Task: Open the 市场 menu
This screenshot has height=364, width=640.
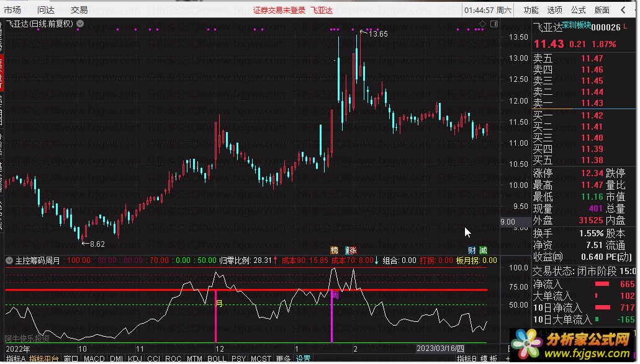Action: (x=12, y=10)
